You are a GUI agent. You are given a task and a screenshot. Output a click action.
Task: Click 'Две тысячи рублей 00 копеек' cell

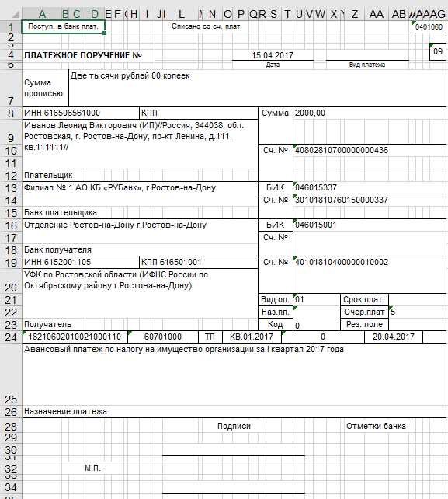[258, 88]
